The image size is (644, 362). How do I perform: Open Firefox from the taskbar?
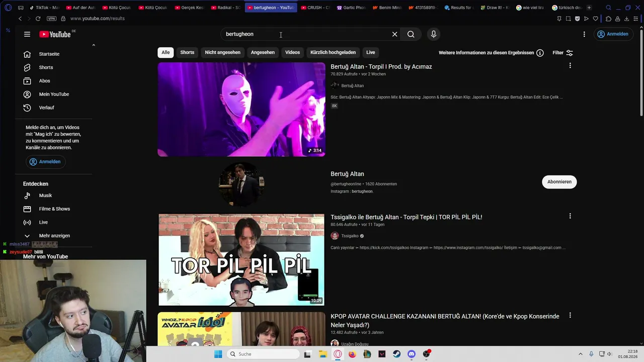pos(352,354)
